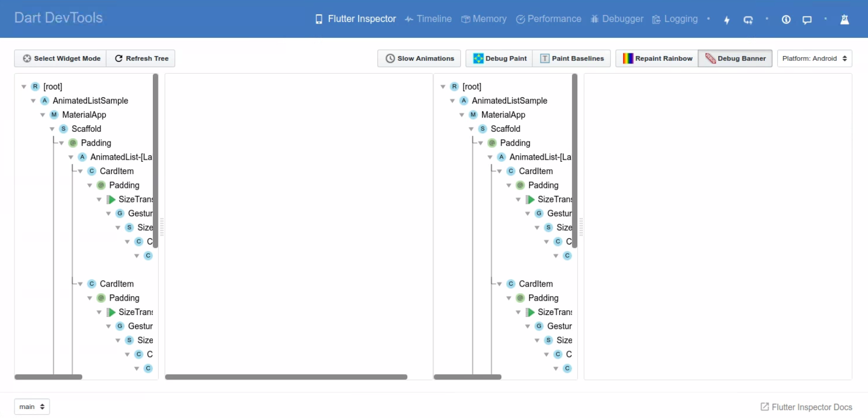Collapse the [root] node in right tree
Viewport: 868px width, 418px height.
click(x=443, y=86)
